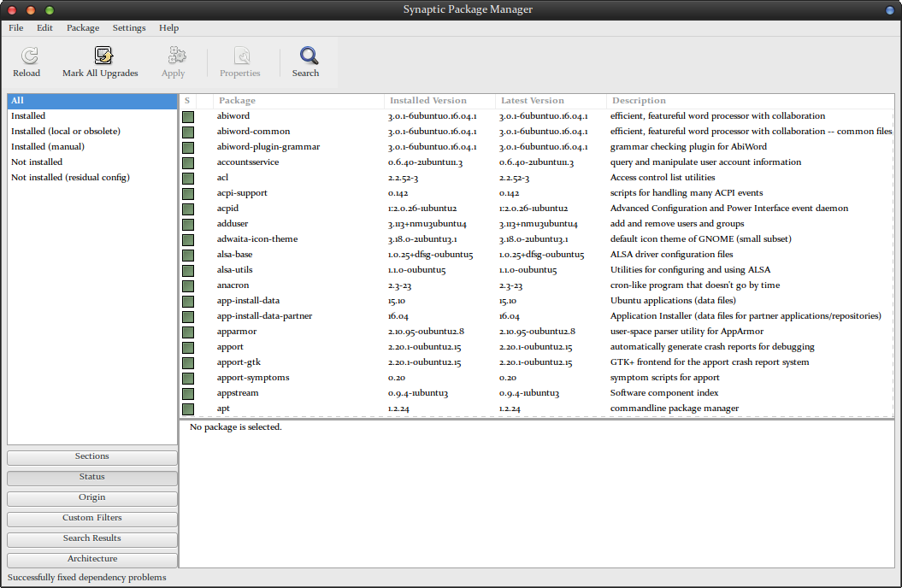
Task: Select the Not installed filter
Action: tap(37, 162)
